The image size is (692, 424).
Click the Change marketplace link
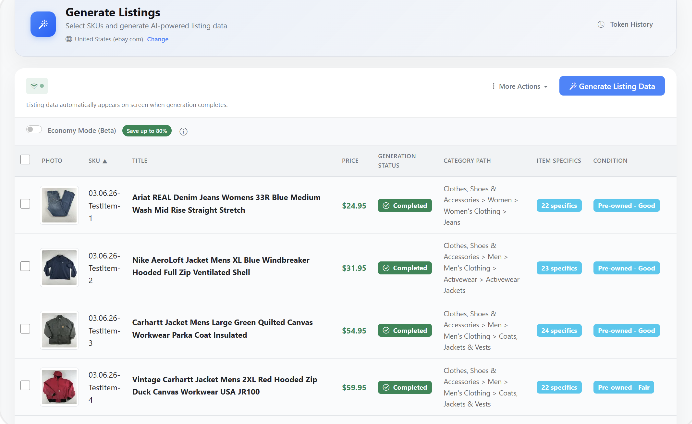coord(158,39)
